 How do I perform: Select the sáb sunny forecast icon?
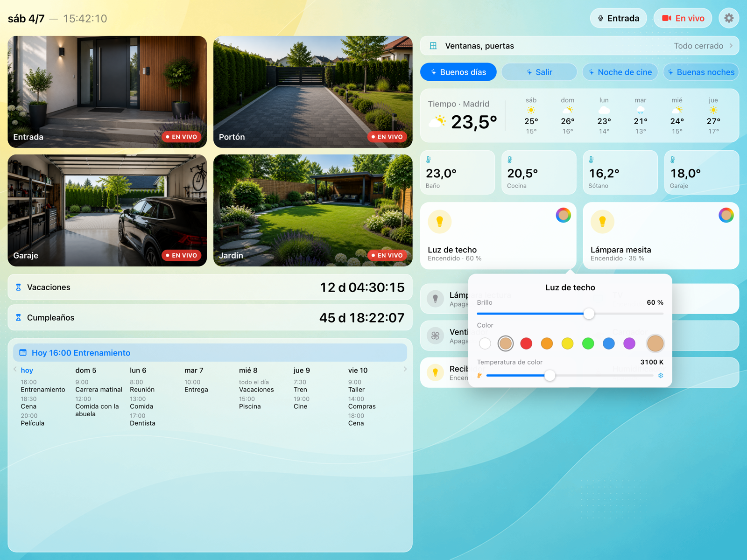click(x=531, y=110)
